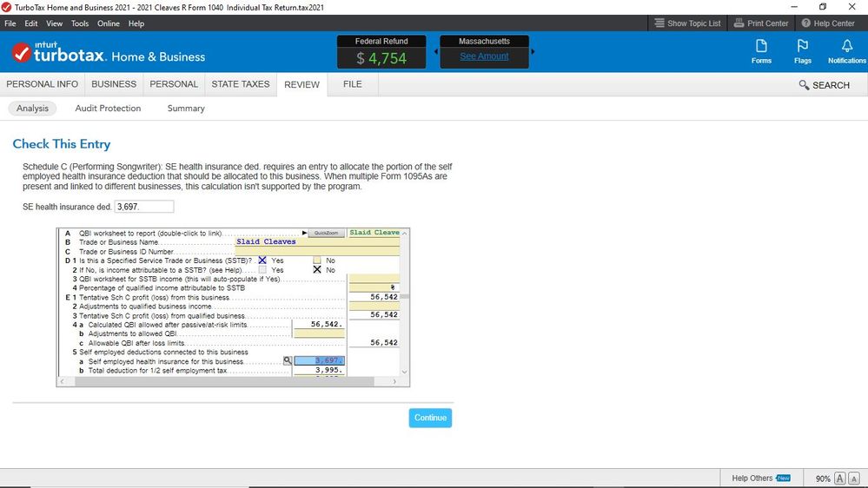868x488 pixels.
Task: Select the REVIEW tab
Action: [301, 84]
